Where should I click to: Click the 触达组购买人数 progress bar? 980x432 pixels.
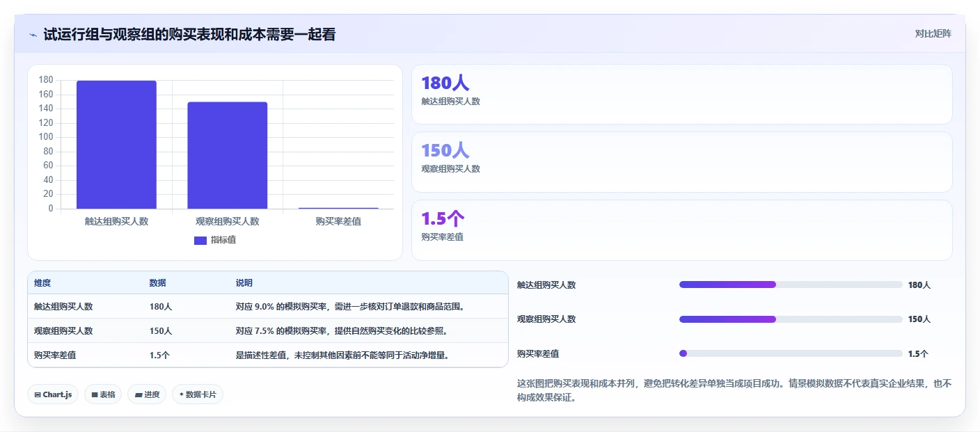[x=791, y=285]
